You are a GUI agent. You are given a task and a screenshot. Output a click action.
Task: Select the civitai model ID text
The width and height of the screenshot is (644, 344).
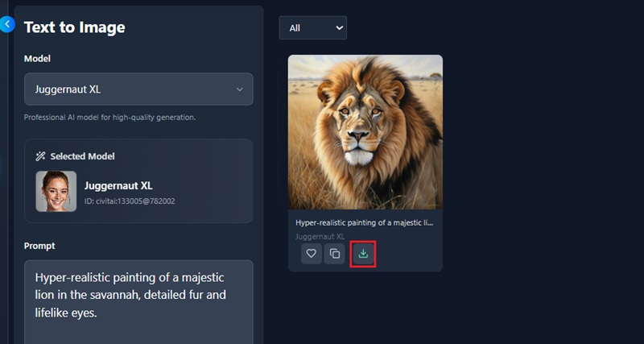[x=130, y=201]
